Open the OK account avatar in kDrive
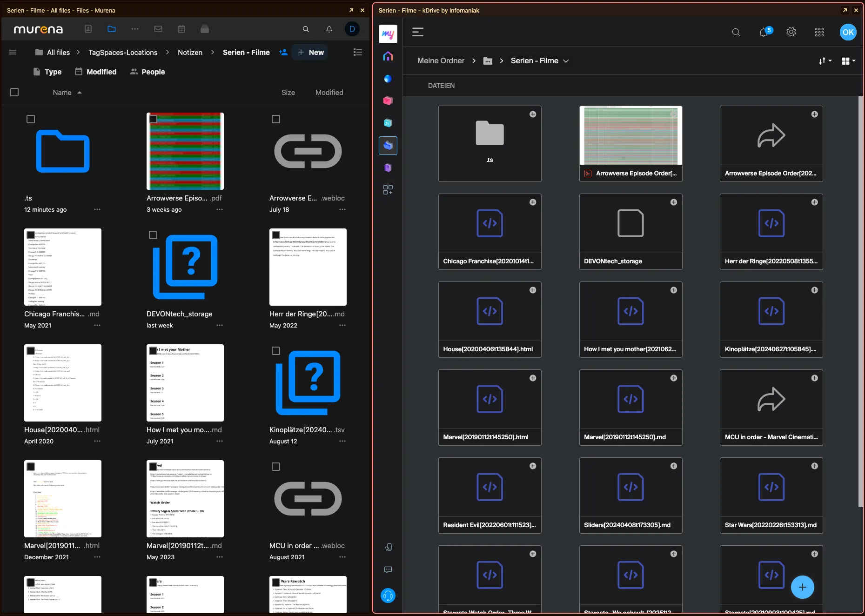Screen dimensions: 865x616 click(848, 32)
